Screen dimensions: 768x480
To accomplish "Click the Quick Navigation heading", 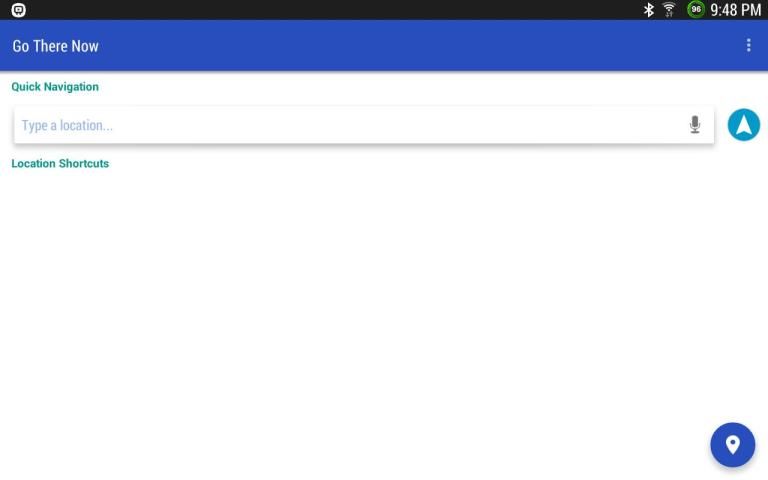I will point(55,87).
